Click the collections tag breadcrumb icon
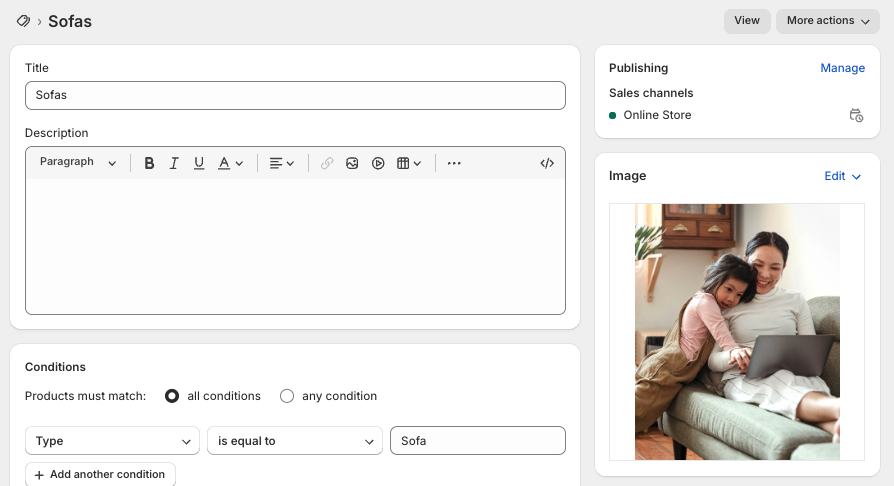The height and width of the screenshot is (486, 894). pyautogui.click(x=23, y=21)
